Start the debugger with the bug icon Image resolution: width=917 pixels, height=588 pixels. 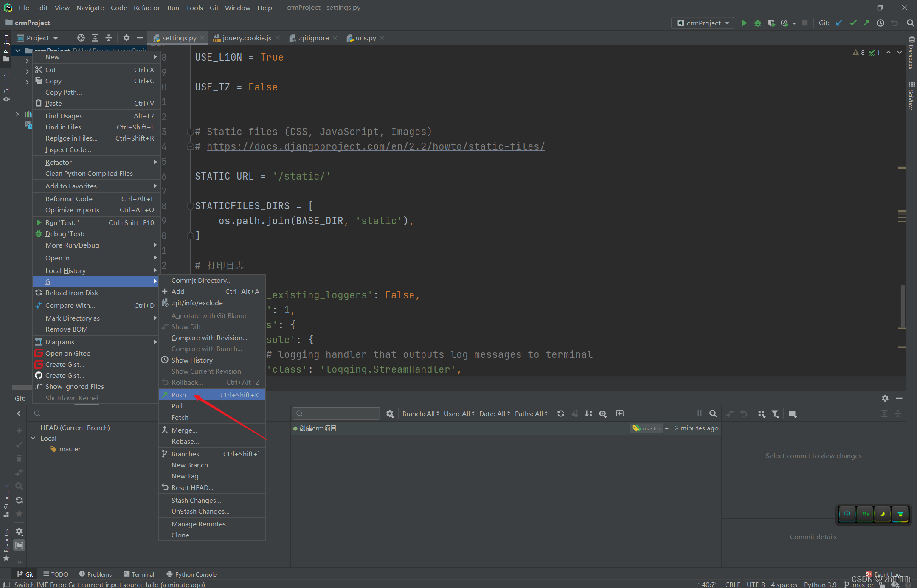click(x=758, y=23)
